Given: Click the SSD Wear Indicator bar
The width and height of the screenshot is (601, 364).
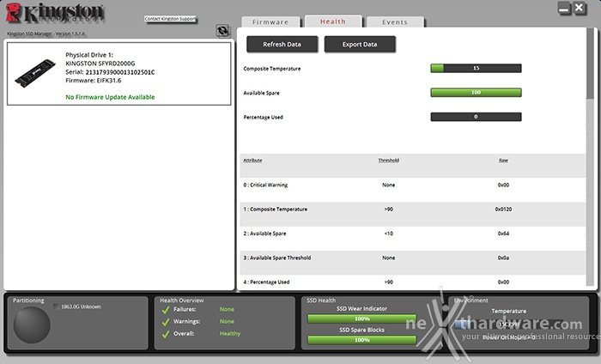Looking at the screenshot, I should [x=361, y=318].
